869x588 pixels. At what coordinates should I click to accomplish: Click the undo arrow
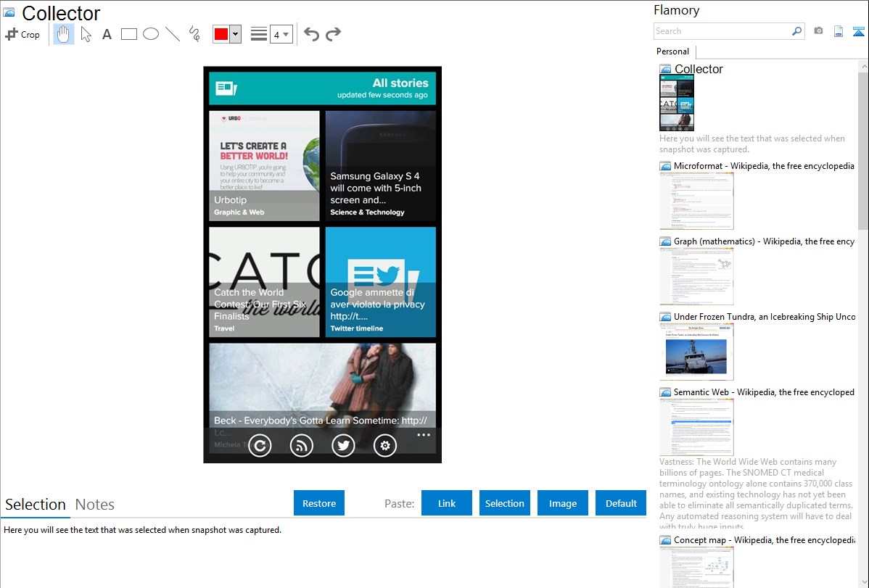click(x=311, y=34)
